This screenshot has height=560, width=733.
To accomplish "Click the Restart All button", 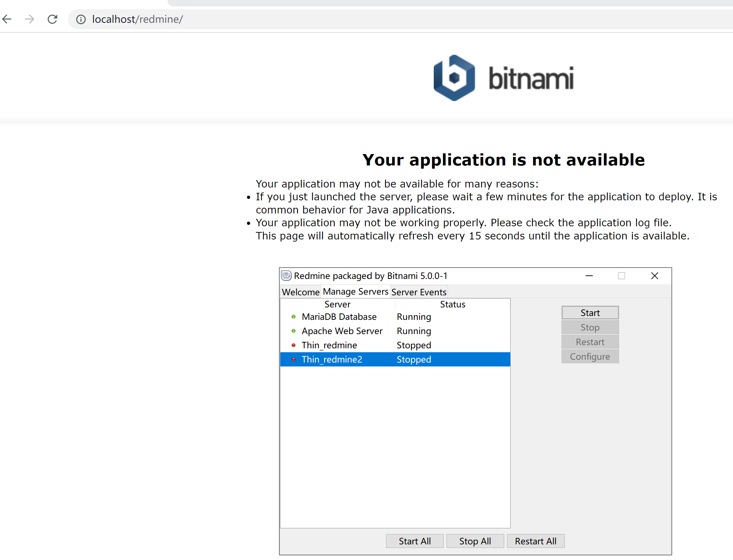I will coord(536,541).
